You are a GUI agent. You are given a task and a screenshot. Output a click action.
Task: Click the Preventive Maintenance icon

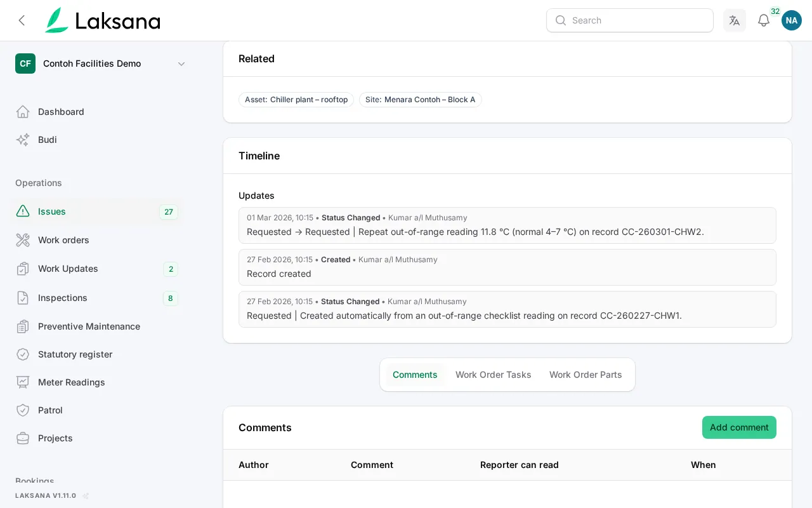[x=23, y=326]
